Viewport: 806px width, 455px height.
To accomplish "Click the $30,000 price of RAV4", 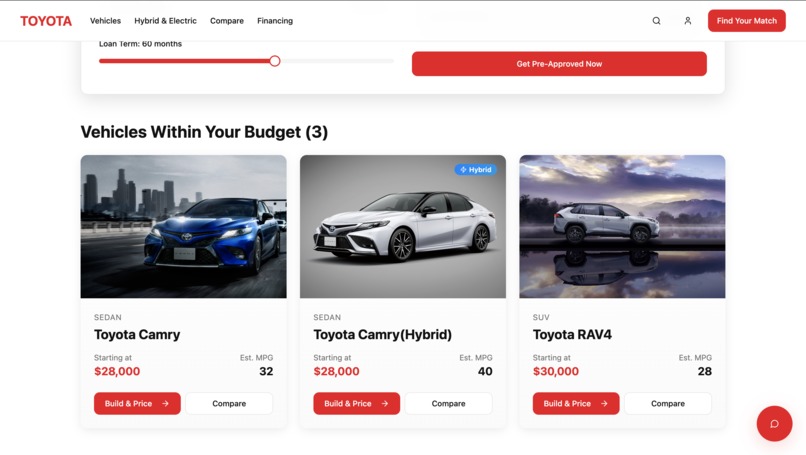I will tap(556, 371).
